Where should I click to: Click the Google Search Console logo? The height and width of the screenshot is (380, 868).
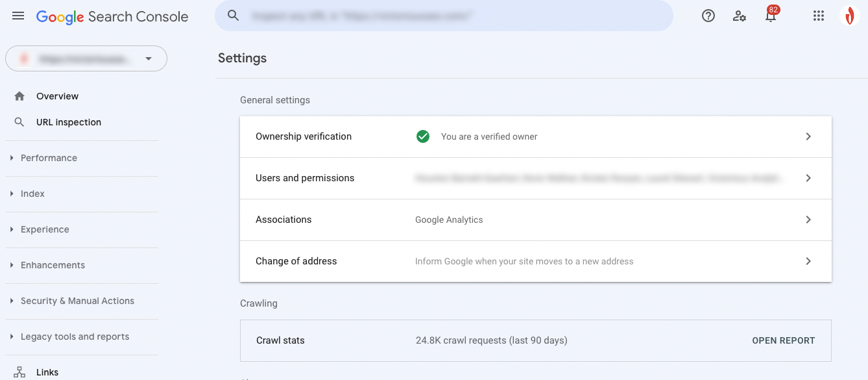pos(112,16)
